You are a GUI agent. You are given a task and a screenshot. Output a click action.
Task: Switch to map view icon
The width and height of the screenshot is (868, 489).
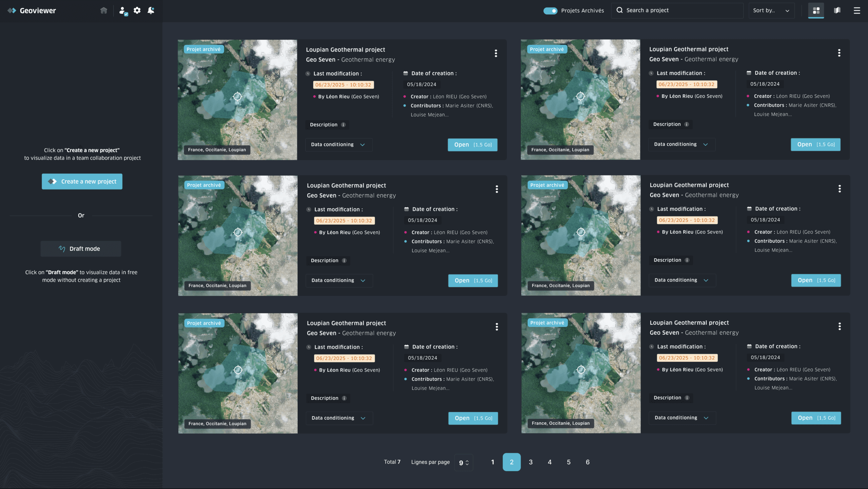point(837,11)
